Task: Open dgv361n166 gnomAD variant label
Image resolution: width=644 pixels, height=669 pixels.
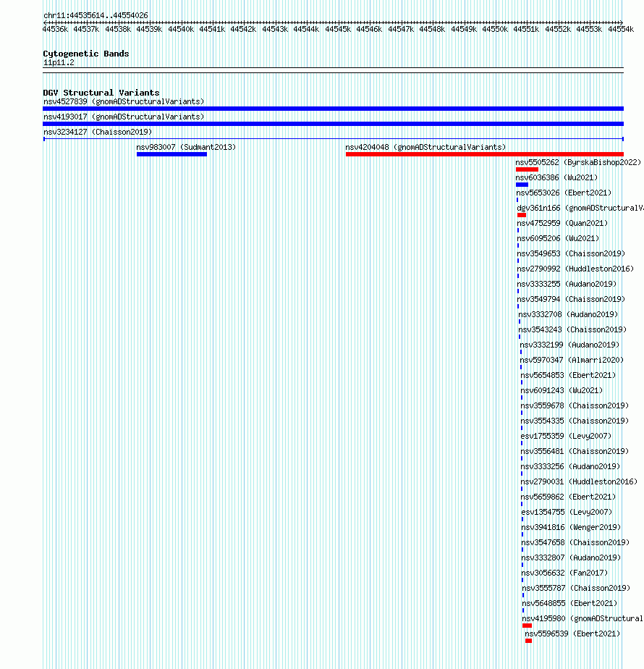Action: tap(580, 209)
